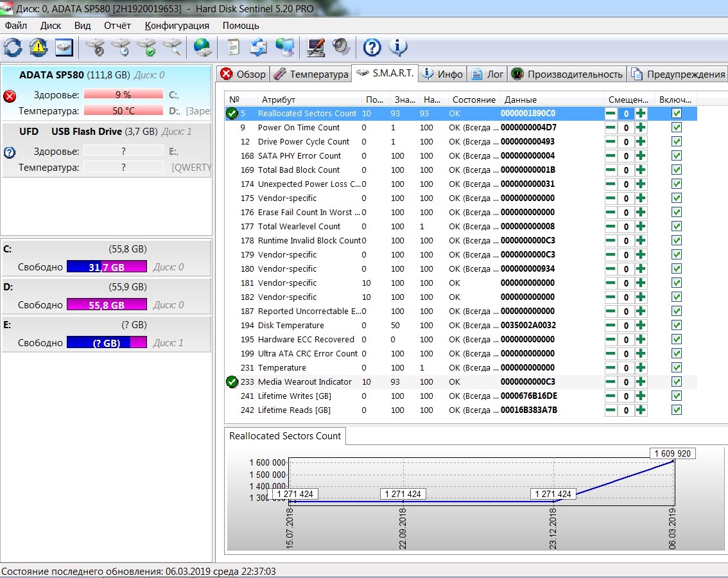
Task: Decrease offset for Media Wearout Indicator
Action: click(x=611, y=382)
